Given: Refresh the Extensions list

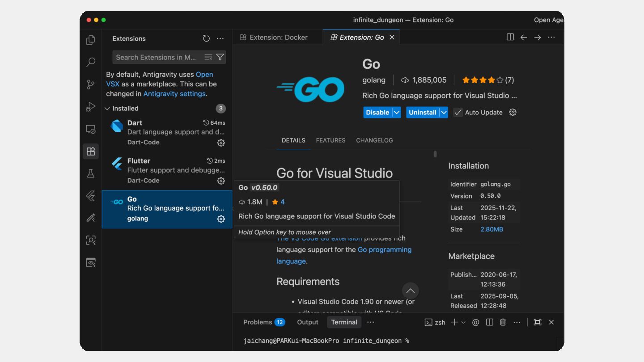Looking at the screenshot, I should (x=206, y=38).
